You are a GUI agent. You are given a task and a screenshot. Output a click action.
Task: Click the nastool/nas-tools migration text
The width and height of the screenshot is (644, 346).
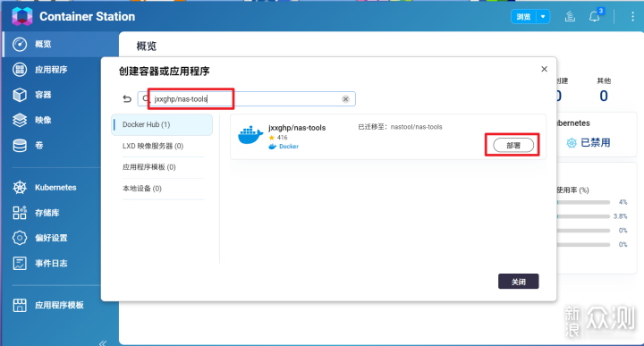coord(417,127)
